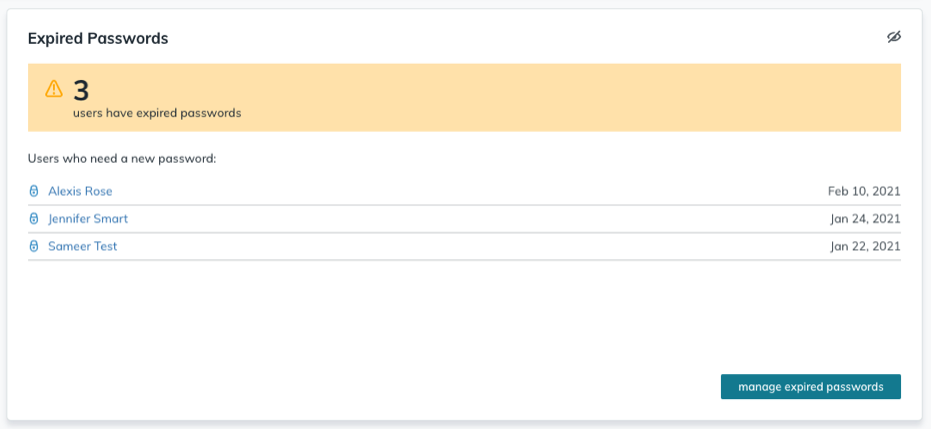Click the orange warning triangle icon
This screenshot has height=429, width=931.
[54, 89]
